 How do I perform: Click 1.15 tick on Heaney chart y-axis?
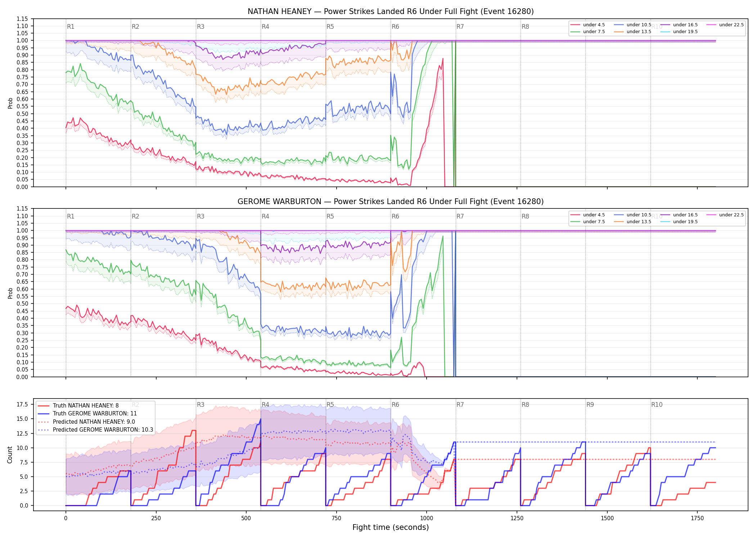[x=22, y=19]
